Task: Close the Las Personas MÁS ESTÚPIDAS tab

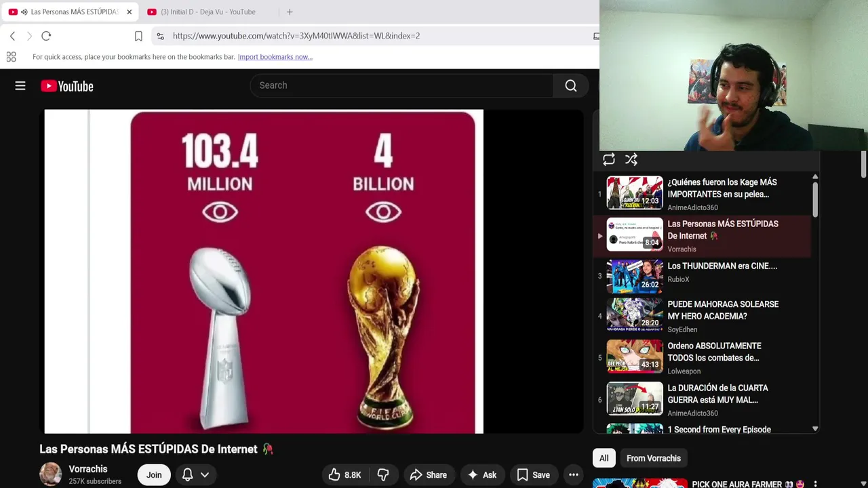Action: pos(129,12)
